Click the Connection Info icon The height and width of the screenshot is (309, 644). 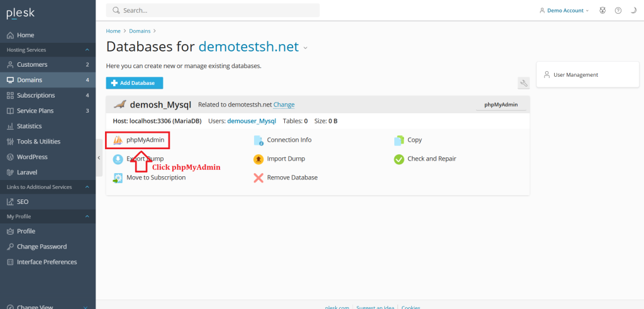point(258,140)
